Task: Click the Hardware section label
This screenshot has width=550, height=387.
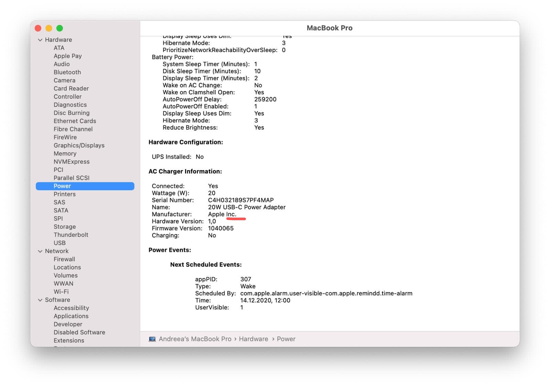Action: pos(58,40)
